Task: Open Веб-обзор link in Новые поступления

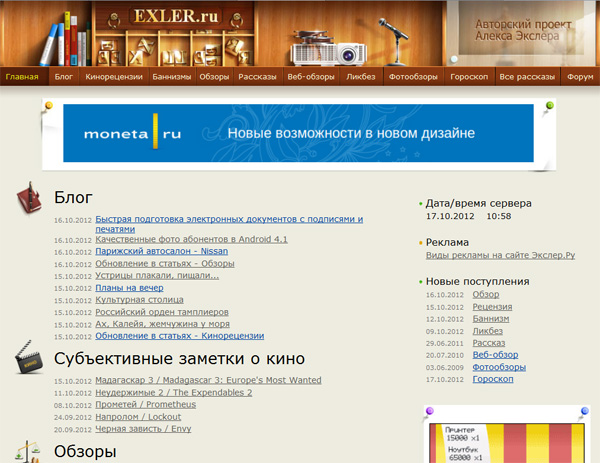Action: coord(495,355)
